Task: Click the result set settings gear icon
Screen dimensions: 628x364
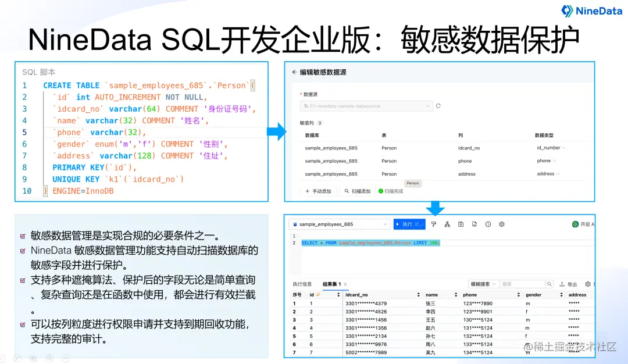Action: coord(587,284)
